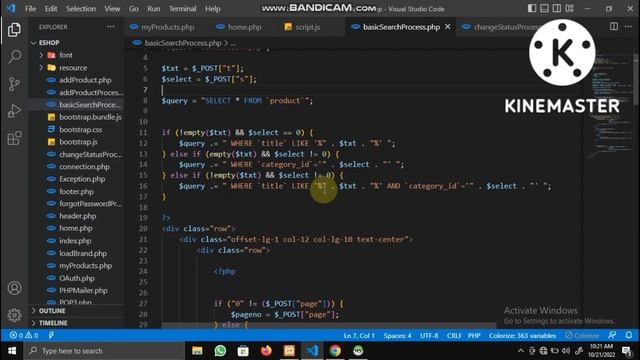The height and width of the screenshot is (360, 640).
Task: Change CRLF end of line sequence
Action: (454, 336)
